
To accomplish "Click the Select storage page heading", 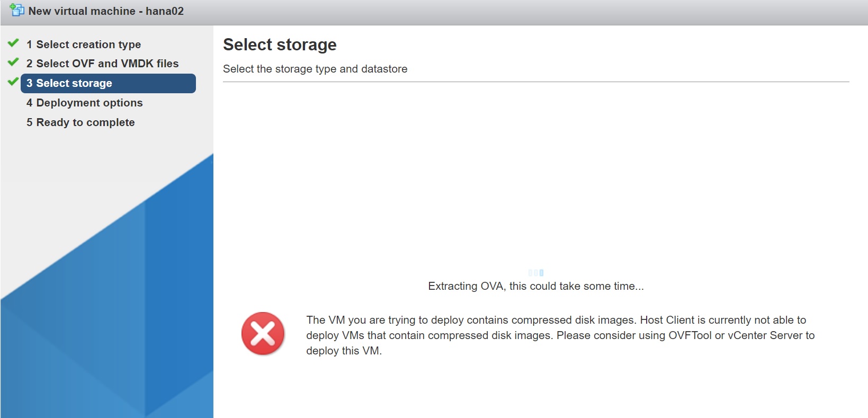I will (280, 45).
